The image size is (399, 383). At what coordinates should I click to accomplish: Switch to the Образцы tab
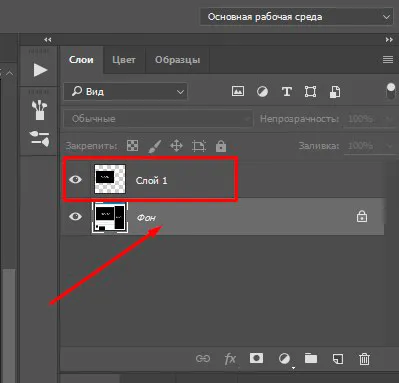177,60
